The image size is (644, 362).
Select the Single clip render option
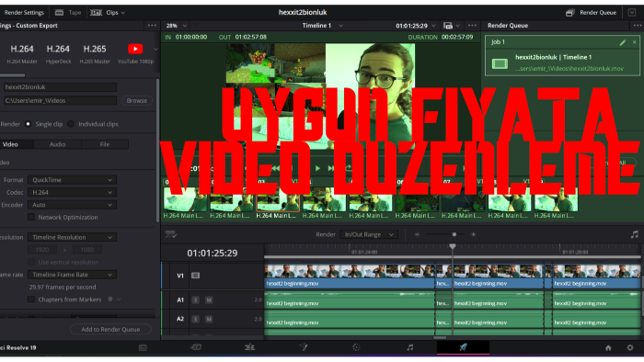28,124
